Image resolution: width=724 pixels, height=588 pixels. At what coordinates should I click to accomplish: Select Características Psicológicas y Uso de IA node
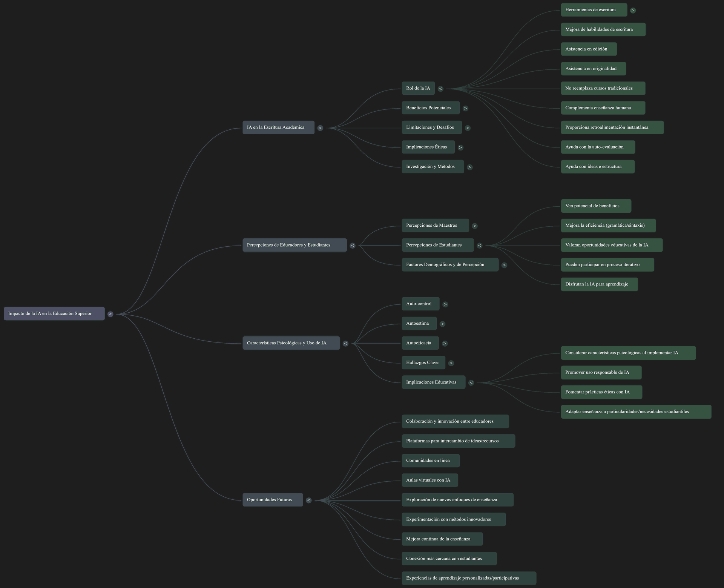click(x=291, y=343)
